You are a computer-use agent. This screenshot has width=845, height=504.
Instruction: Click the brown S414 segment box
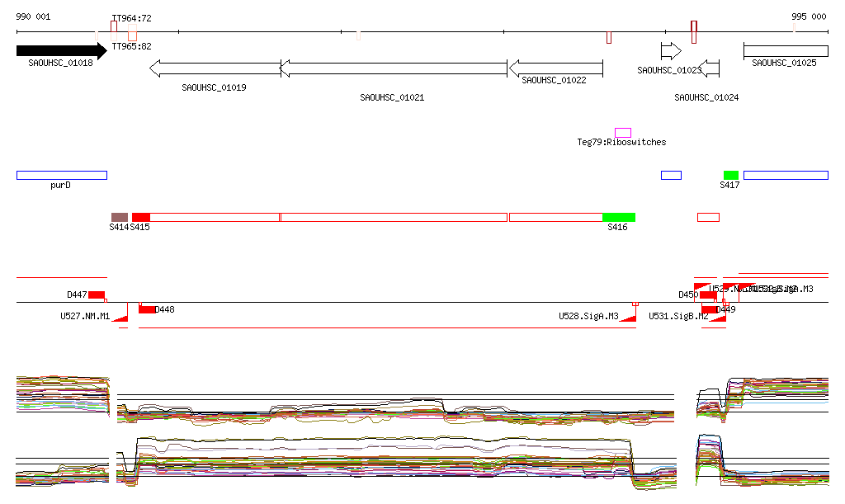coord(120,217)
